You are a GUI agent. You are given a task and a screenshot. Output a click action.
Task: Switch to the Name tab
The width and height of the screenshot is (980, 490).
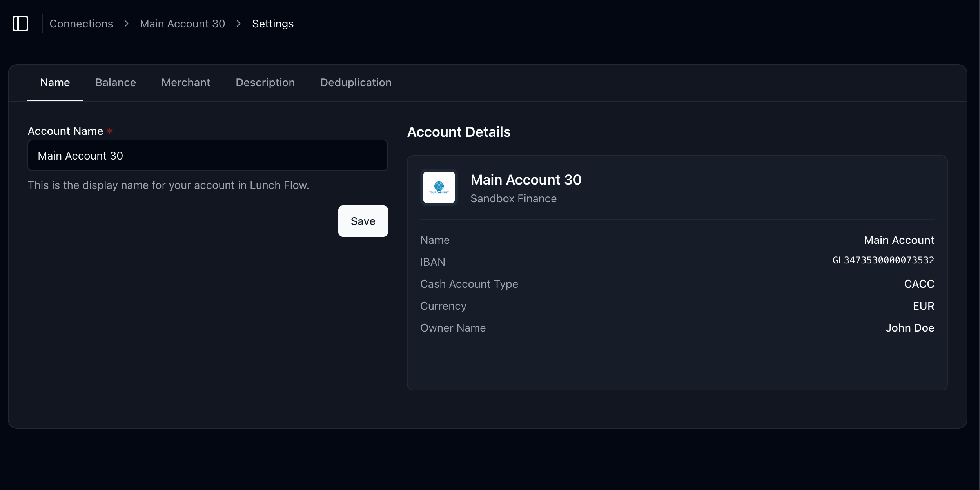55,83
